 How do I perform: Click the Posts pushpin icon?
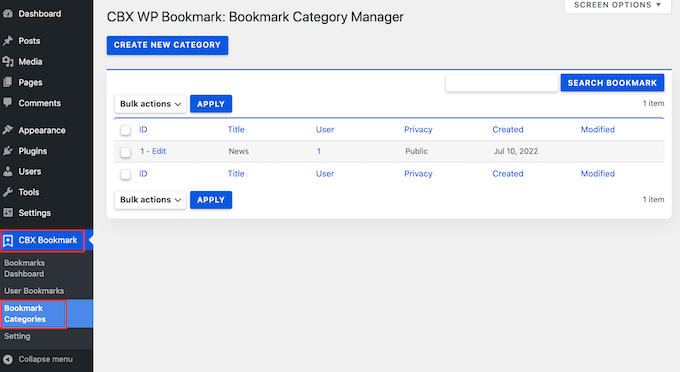[7, 41]
